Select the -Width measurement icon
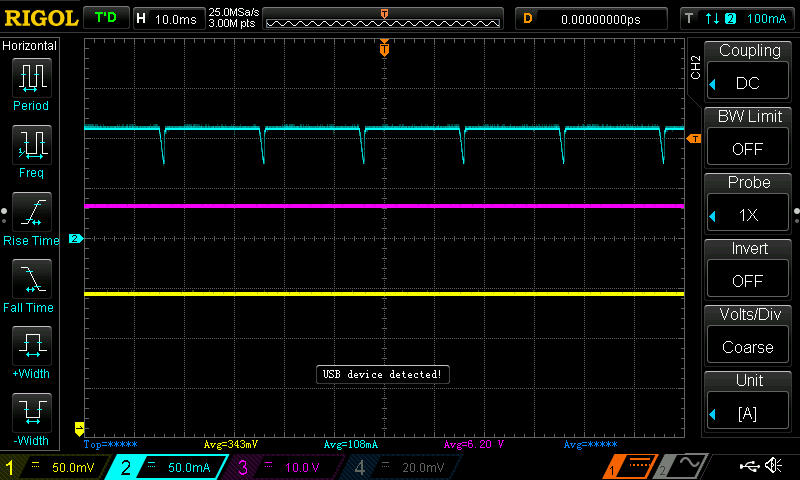The image size is (800, 480). pyautogui.click(x=30, y=413)
